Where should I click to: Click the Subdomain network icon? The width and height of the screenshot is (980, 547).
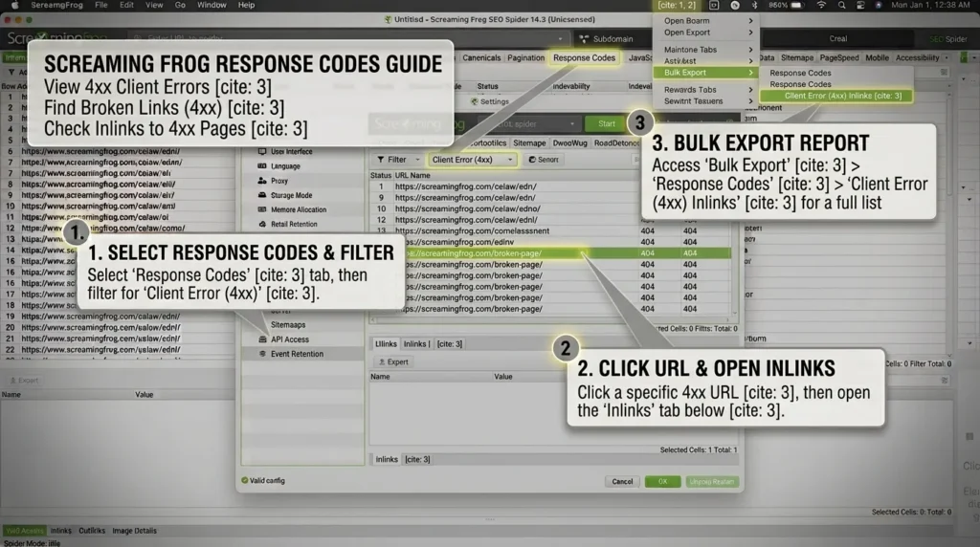point(584,38)
